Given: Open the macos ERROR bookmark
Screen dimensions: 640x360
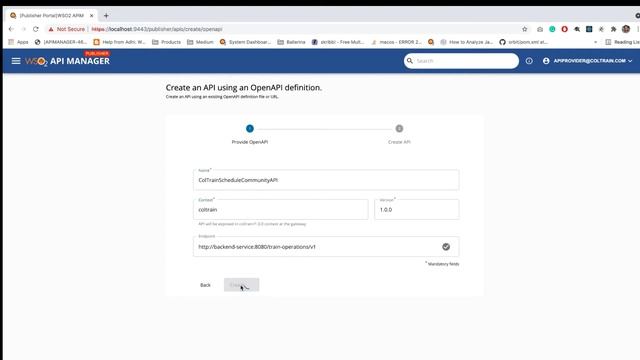Looking at the screenshot, I should pos(396,42).
